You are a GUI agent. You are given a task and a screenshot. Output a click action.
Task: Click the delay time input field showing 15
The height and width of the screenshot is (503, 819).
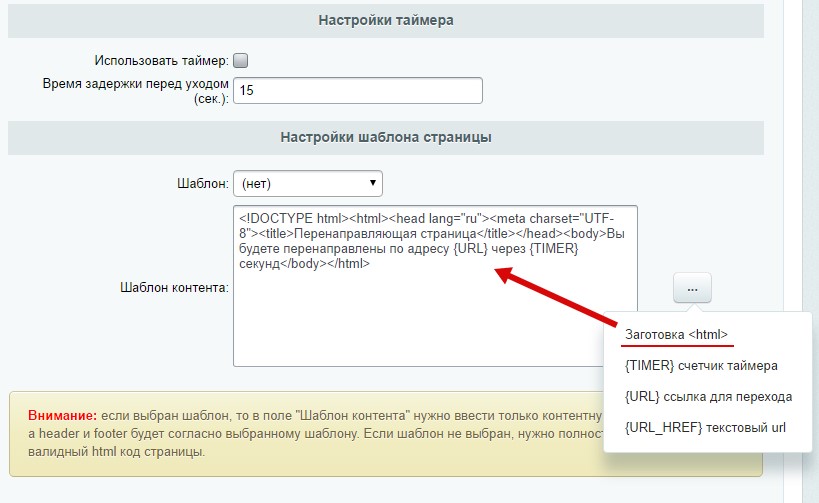[x=357, y=90]
